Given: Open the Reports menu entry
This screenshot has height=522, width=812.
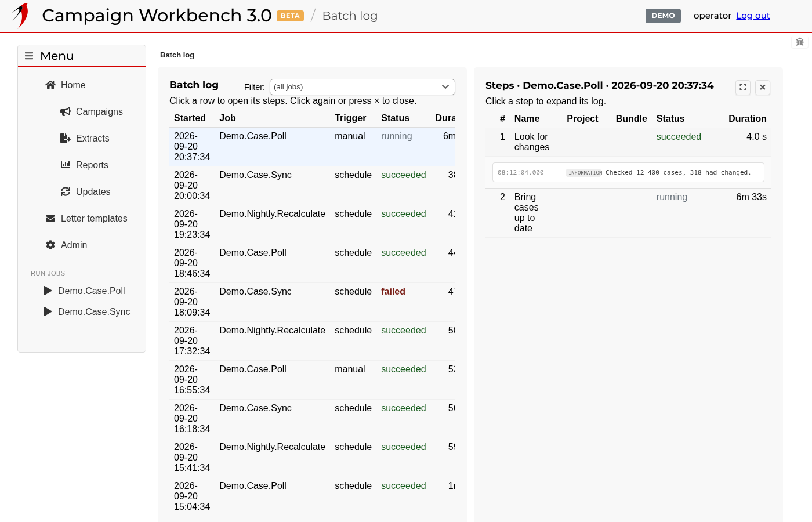Looking at the screenshot, I should point(92,165).
